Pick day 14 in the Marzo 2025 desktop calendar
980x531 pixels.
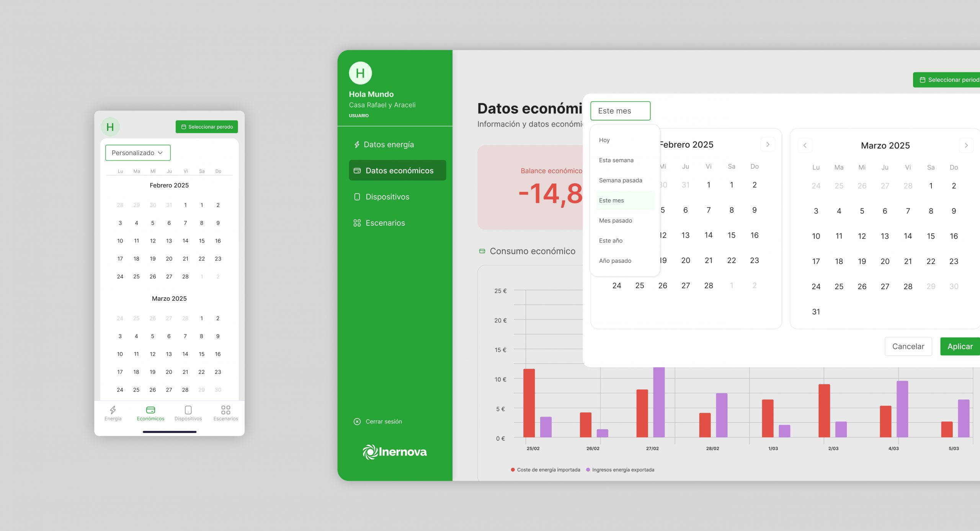tap(908, 236)
